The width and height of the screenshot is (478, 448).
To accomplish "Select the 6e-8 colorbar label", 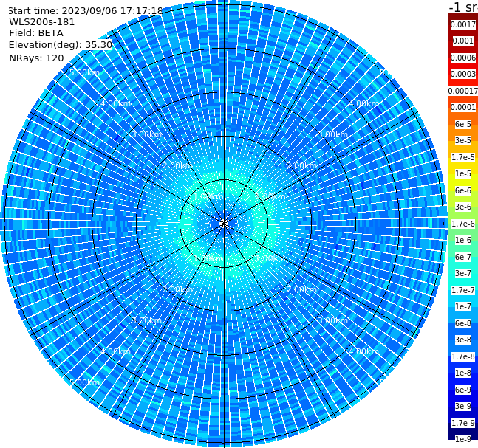I will 463,323.
